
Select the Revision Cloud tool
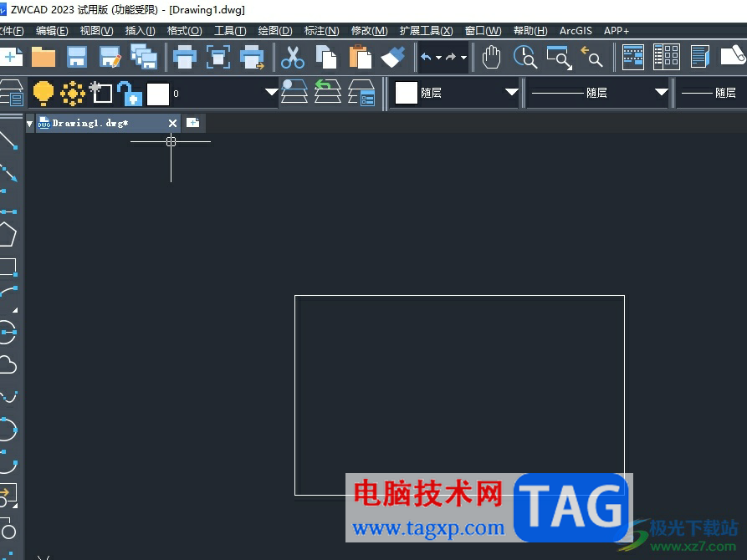8,364
